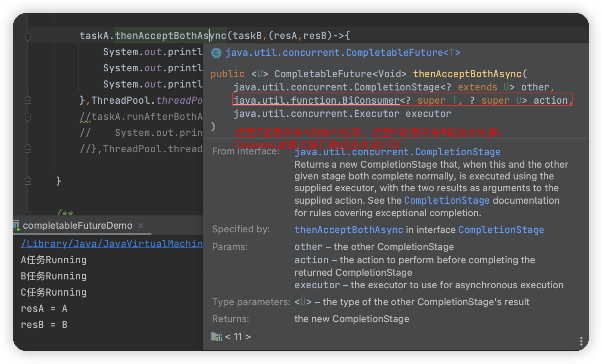Click the library icon beside '< 11 >'
The width and height of the screenshot is (602, 364).
coord(217,337)
